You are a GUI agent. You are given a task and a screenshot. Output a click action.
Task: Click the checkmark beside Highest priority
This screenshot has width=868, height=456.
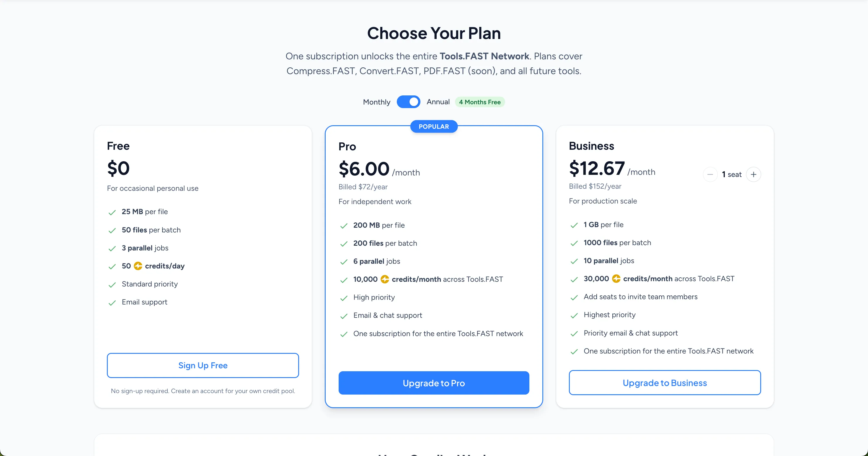coord(574,315)
